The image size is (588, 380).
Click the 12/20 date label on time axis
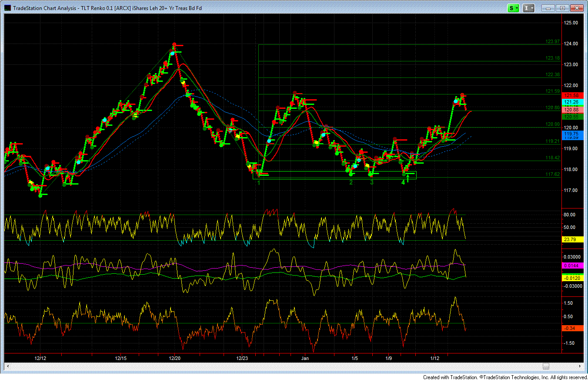coord(174,358)
